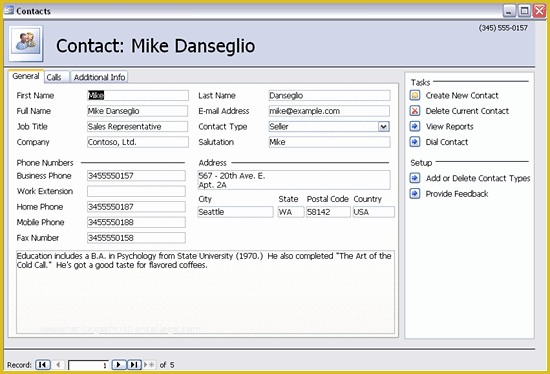Click the Postal Code field
The image size is (550, 374).
328,212
